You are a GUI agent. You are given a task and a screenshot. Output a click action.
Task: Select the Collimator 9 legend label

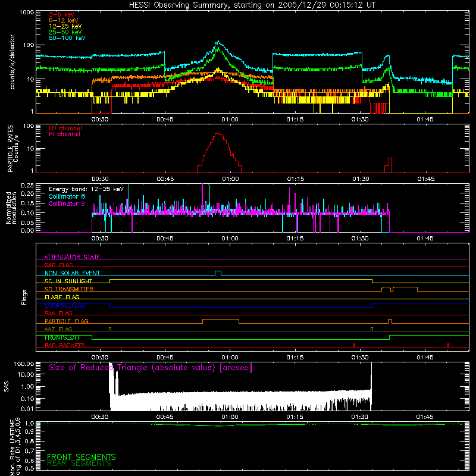pyautogui.click(x=67, y=203)
